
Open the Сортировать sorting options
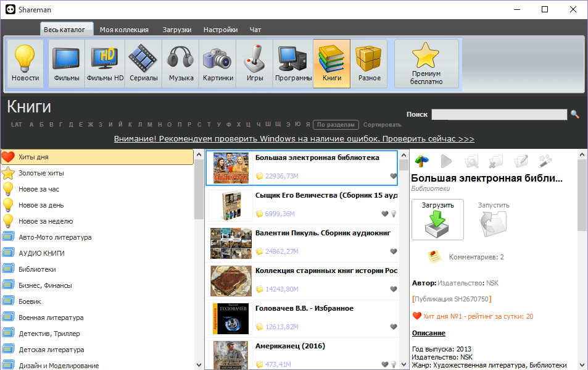[x=382, y=125]
